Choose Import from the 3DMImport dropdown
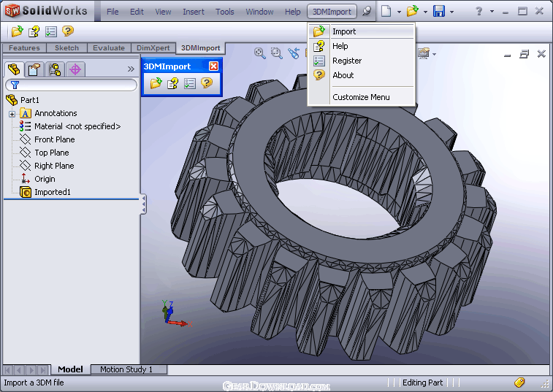This screenshot has height=392, width=553. pos(361,31)
